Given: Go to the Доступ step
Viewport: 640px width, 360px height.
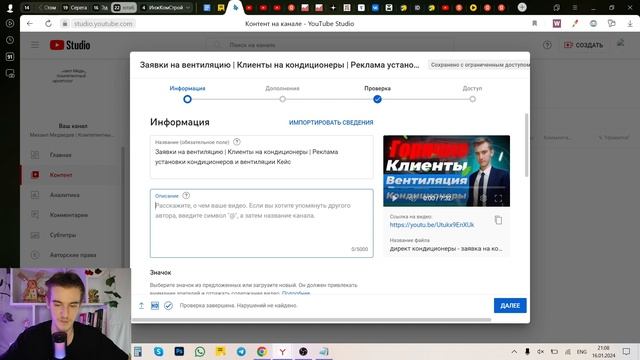Looking at the screenshot, I should pos(472,94).
